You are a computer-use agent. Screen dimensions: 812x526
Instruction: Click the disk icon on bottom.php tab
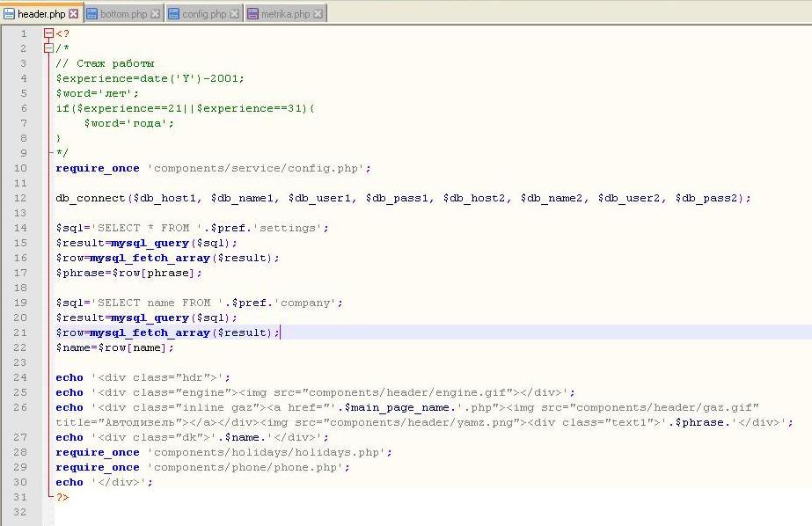pos(92,14)
